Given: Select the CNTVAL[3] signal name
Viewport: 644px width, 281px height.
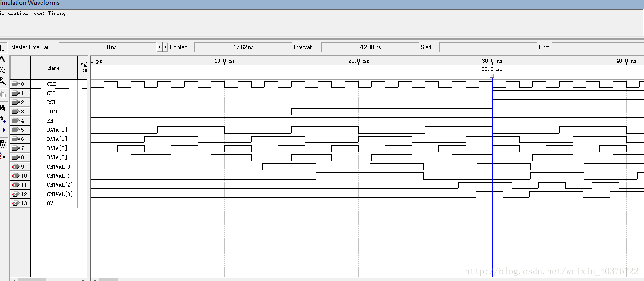Looking at the screenshot, I should tap(60, 194).
